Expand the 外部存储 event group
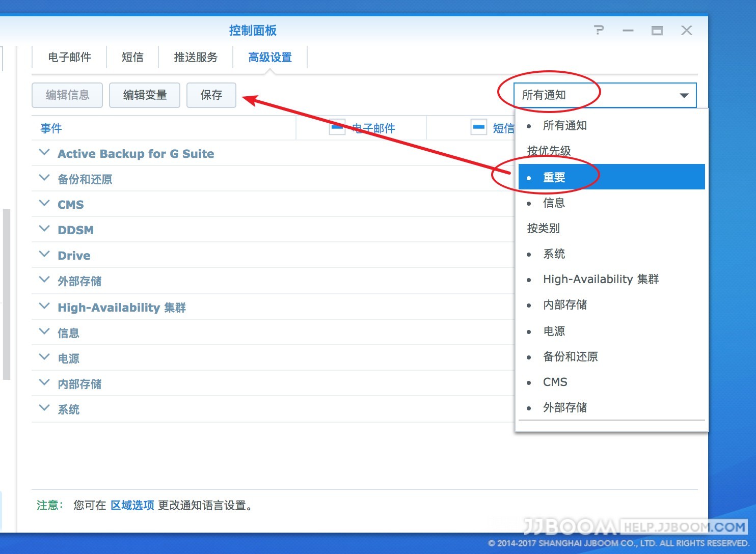This screenshot has width=756, height=554. 44,280
